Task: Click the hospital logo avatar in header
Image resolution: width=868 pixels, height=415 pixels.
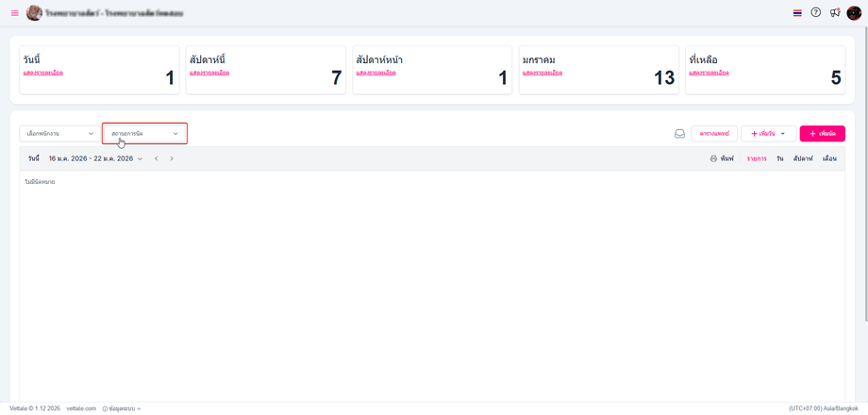Action: tap(34, 12)
